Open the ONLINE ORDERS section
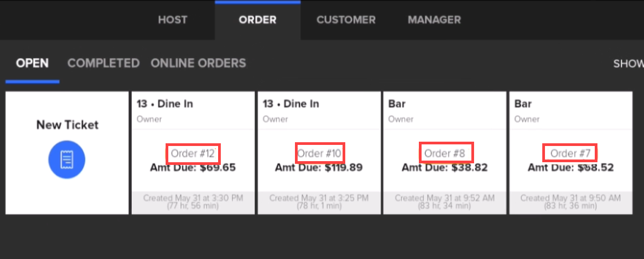644x259 pixels. coord(198,63)
